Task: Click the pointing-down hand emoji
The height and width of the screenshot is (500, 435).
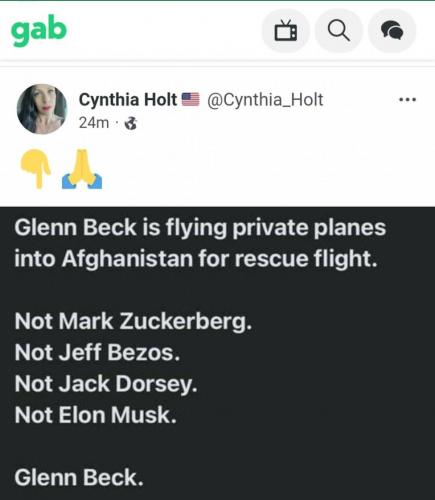Action: pos(36,169)
